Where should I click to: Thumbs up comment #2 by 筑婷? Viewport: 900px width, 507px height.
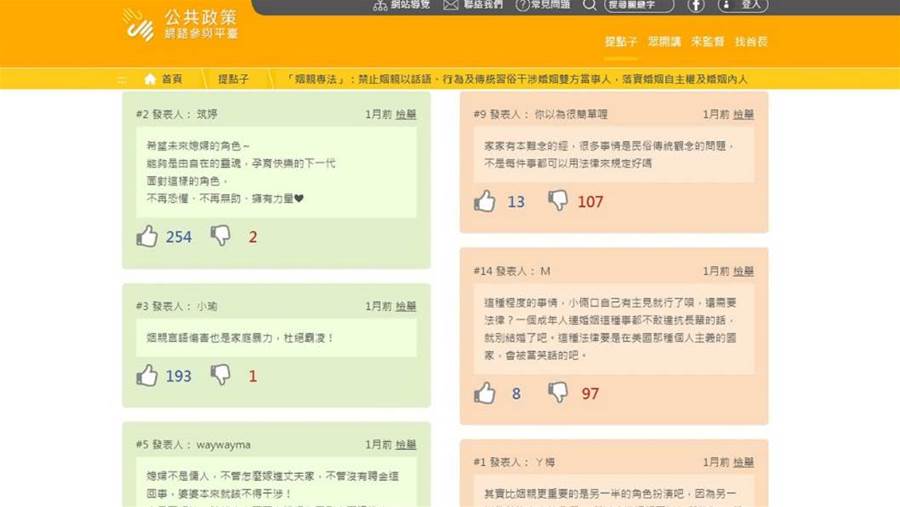tap(147, 236)
